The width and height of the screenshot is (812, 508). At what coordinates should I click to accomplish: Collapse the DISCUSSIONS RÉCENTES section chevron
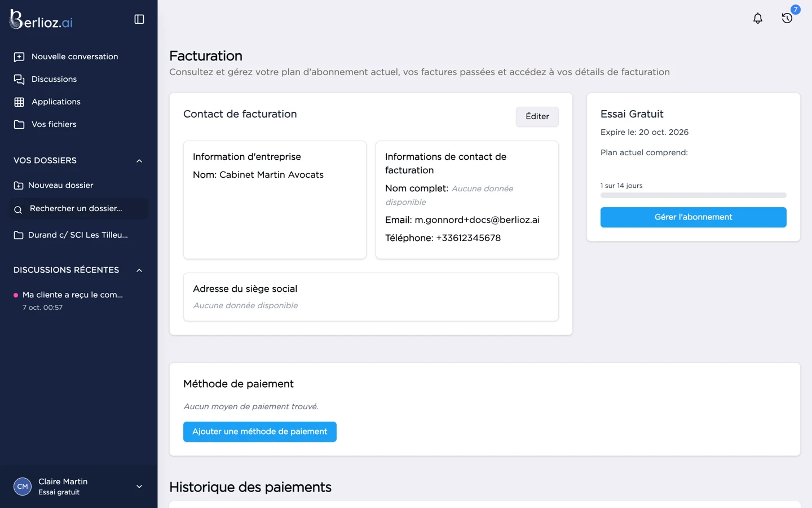pos(139,270)
